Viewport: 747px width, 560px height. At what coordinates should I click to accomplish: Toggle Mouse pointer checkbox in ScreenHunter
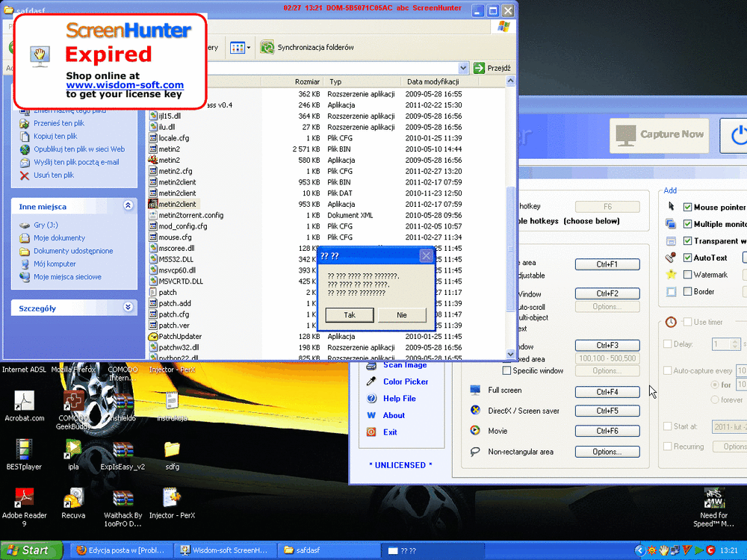687,207
